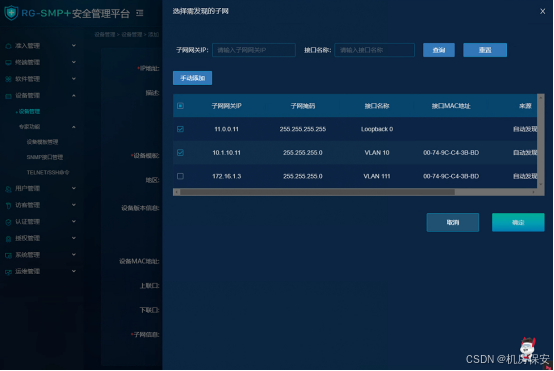Viewport: 554px width, 371px height.
Task: Toggle the select-all checkbox in table header
Action: [x=180, y=106]
